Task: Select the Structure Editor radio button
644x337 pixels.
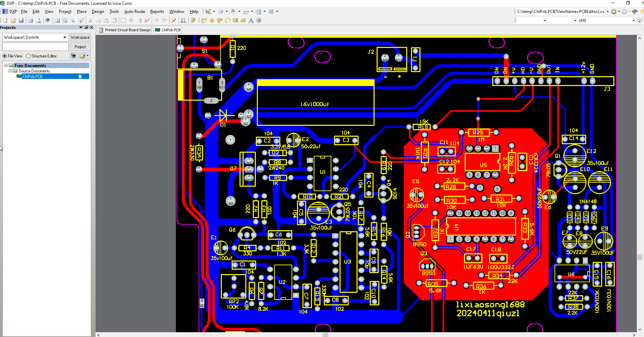Action: 29,56
